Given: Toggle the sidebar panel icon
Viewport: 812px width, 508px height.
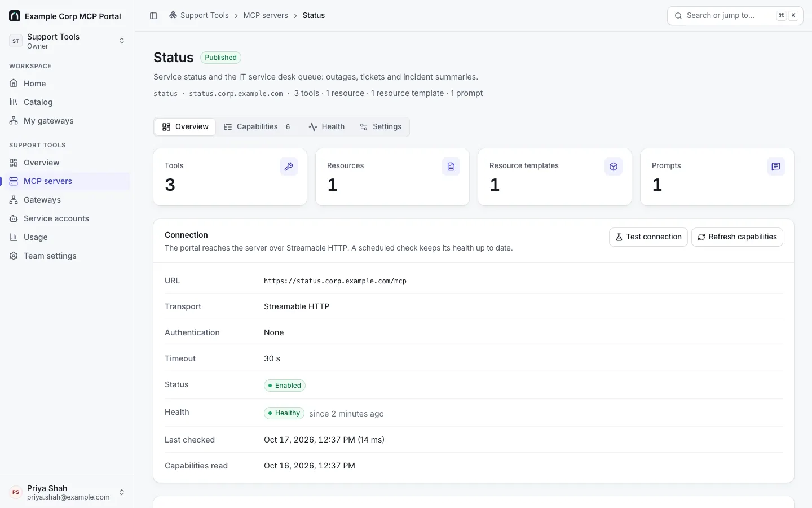Looking at the screenshot, I should tap(153, 16).
